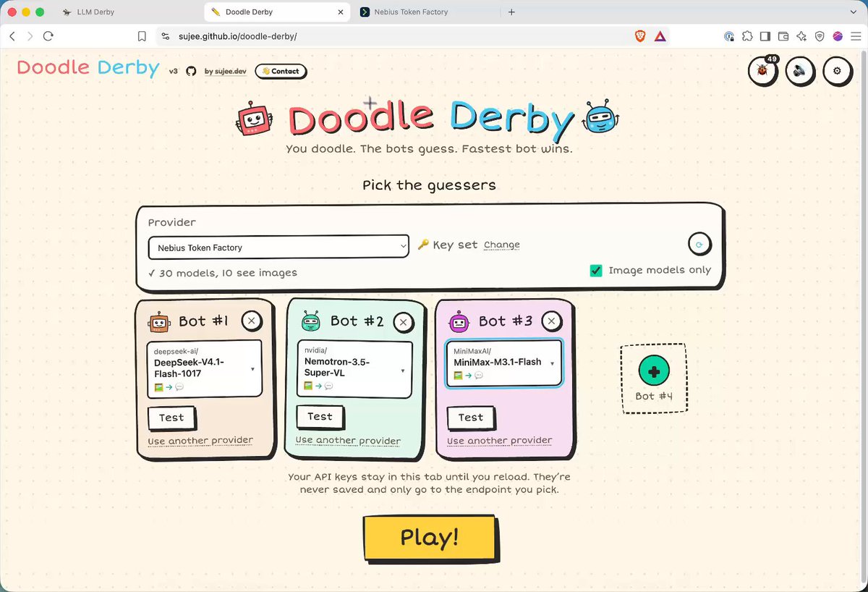868x592 pixels.
Task: Click the Brave Shields lion icon
Action: click(639, 36)
